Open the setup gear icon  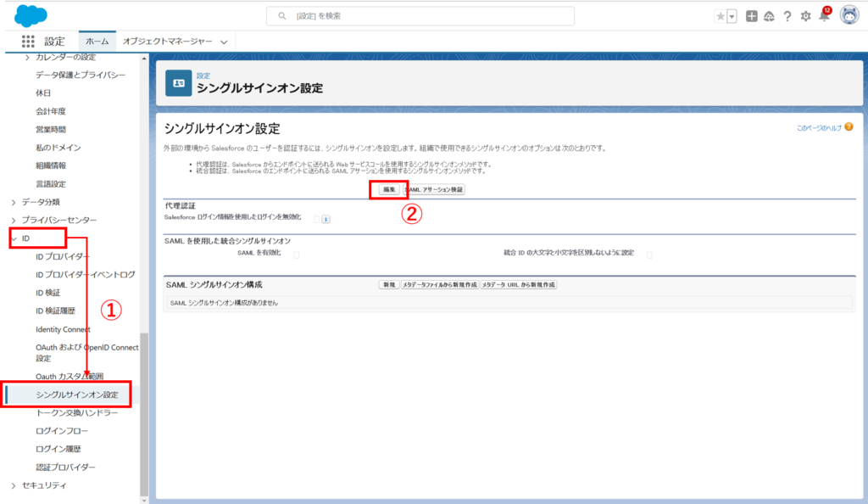coord(805,17)
